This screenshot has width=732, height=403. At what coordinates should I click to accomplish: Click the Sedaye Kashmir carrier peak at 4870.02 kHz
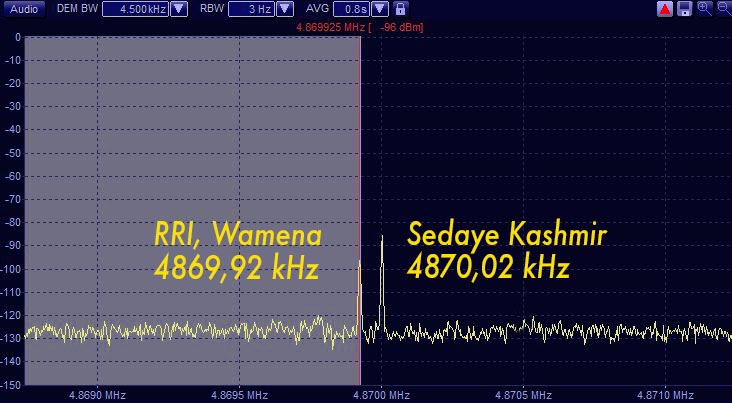coord(382,240)
